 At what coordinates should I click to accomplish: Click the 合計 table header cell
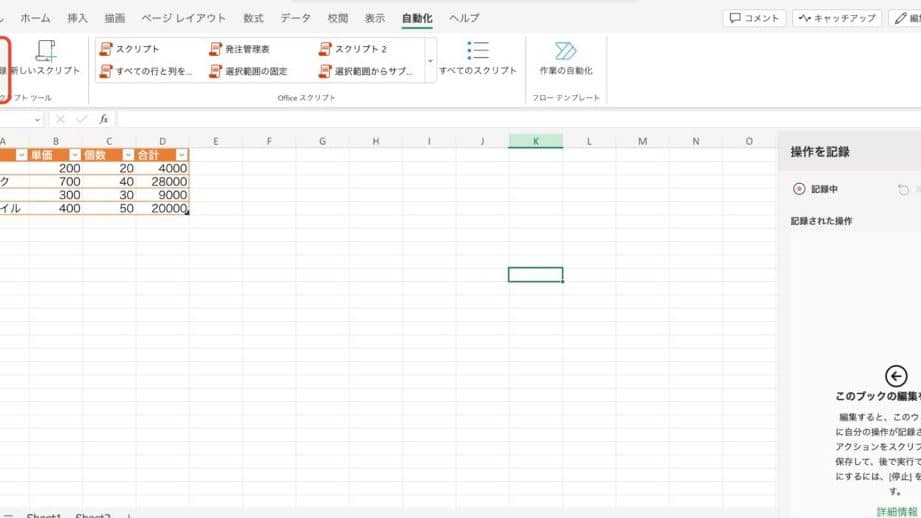163,155
